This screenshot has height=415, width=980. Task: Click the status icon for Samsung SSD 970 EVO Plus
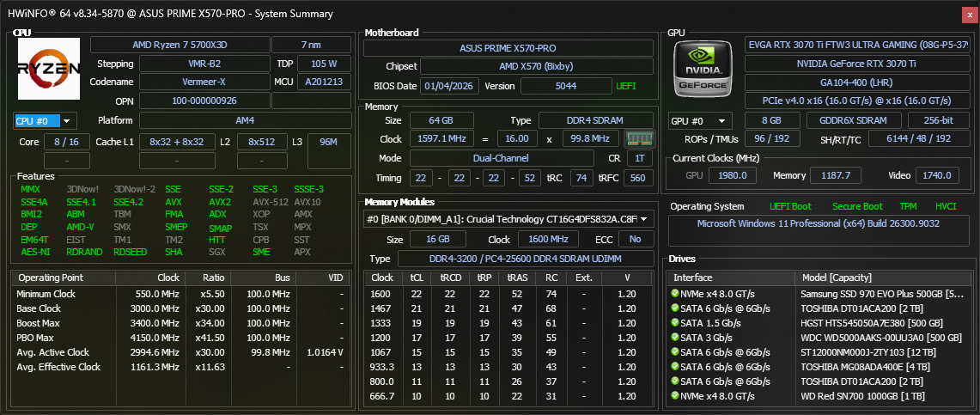(x=675, y=293)
